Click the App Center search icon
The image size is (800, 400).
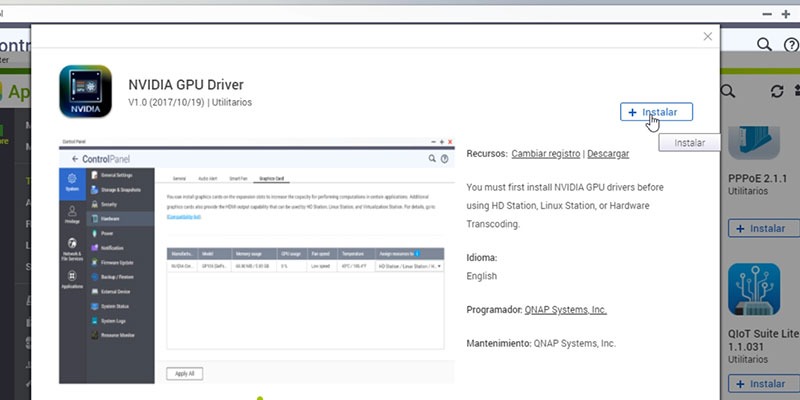(728, 91)
